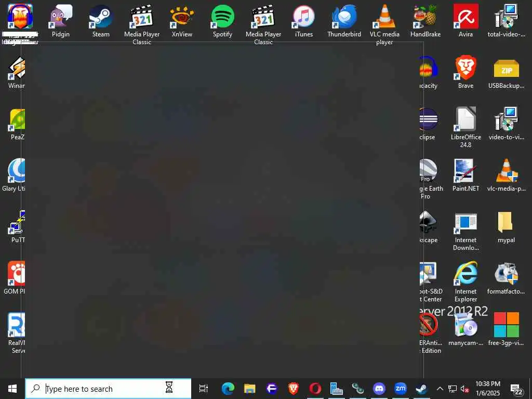
Task: Open the Windows Start menu
Action: 12,389
